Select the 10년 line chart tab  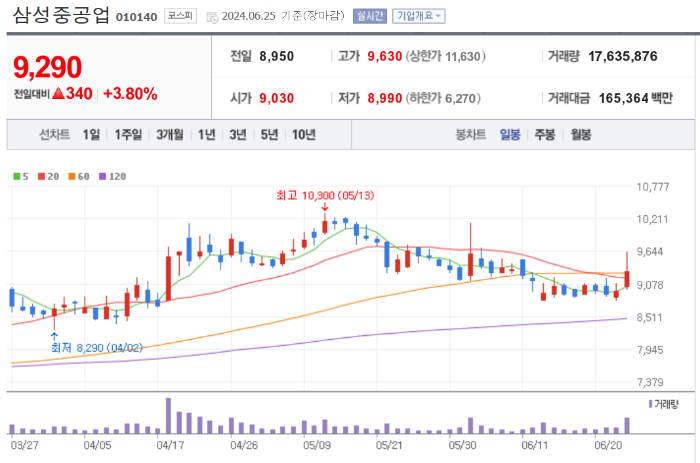(x=304, y=134)
